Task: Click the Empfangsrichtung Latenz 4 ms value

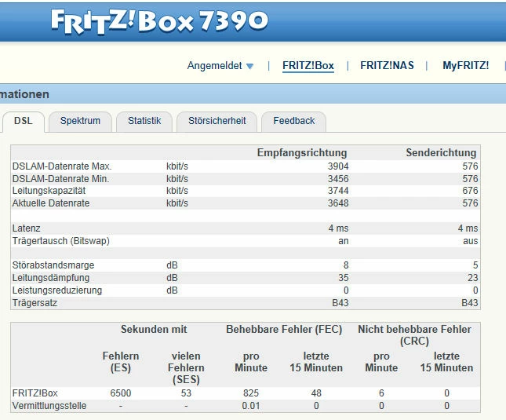Action: pyautogui.click(x=339, y=228)
